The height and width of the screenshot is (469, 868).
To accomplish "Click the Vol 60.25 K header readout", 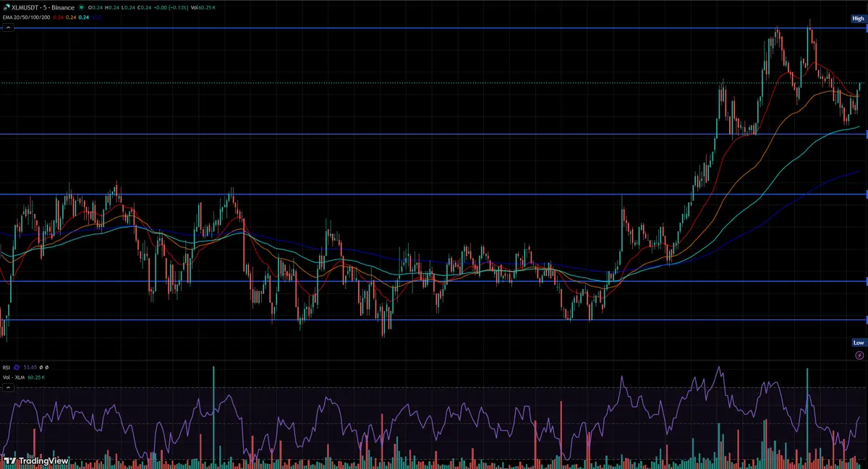I will [x=203, y=7].
